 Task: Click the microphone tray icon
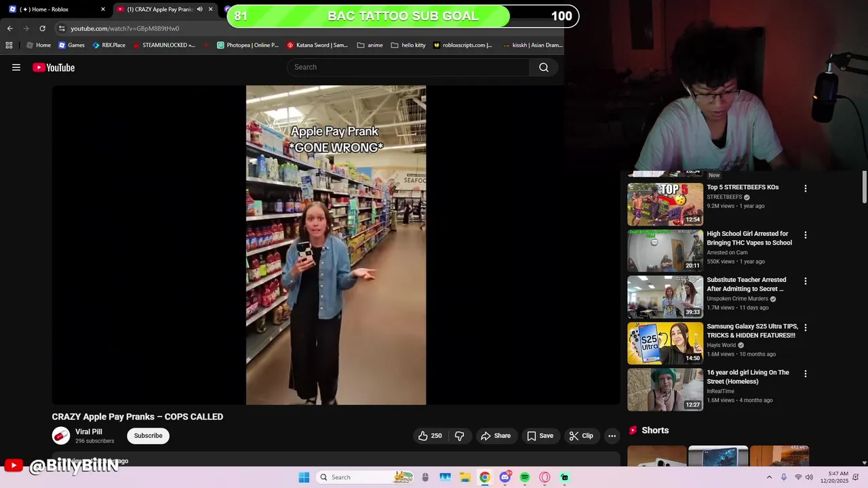pos(784,477)
